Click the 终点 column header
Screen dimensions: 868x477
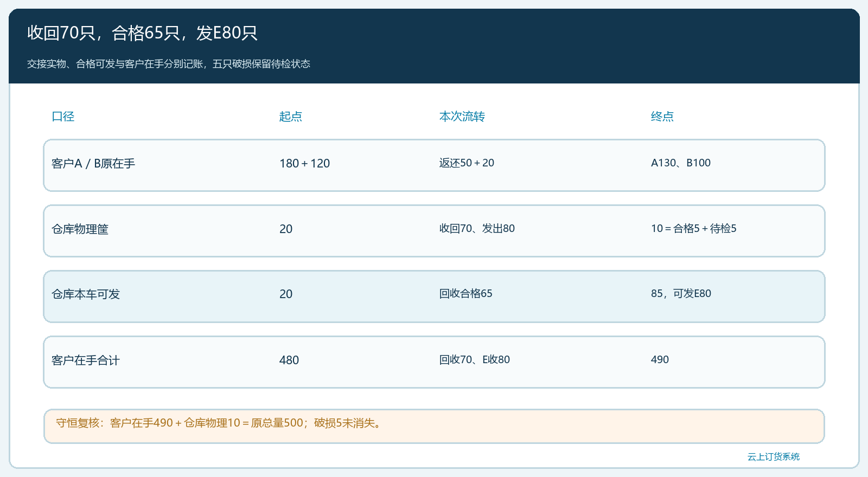[662, 117]
